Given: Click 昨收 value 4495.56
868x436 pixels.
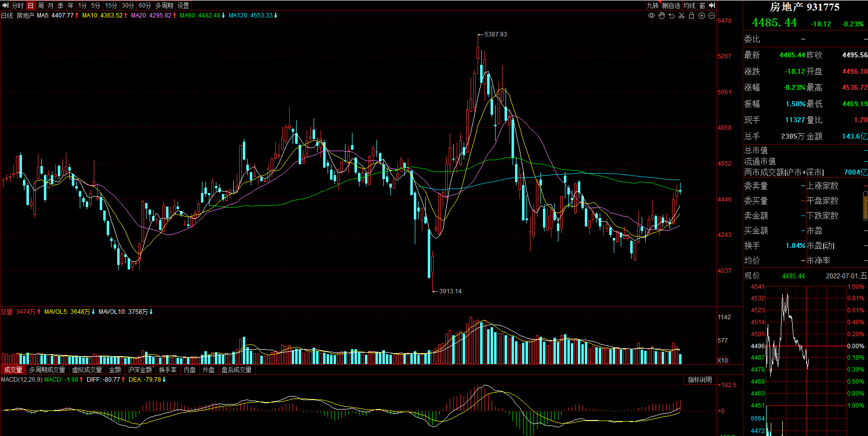Looking at the screenshot, I should click(855, 55).
